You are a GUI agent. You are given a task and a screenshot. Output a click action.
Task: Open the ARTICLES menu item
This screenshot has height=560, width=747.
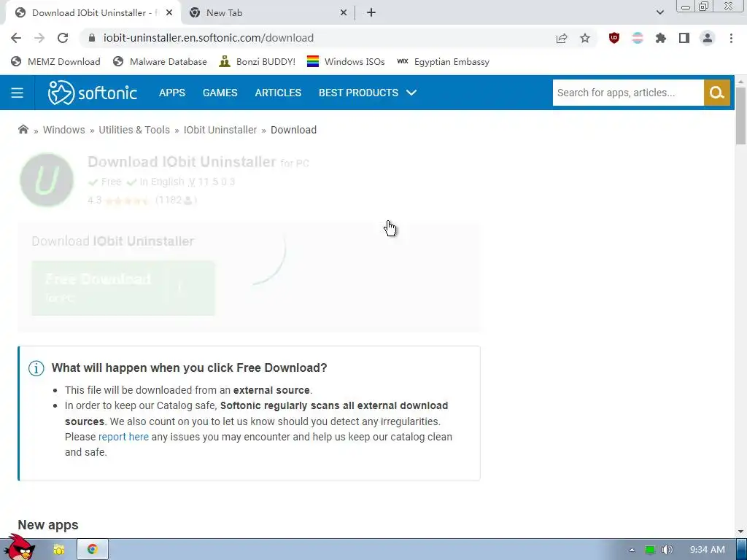click(x=278, y=93)
